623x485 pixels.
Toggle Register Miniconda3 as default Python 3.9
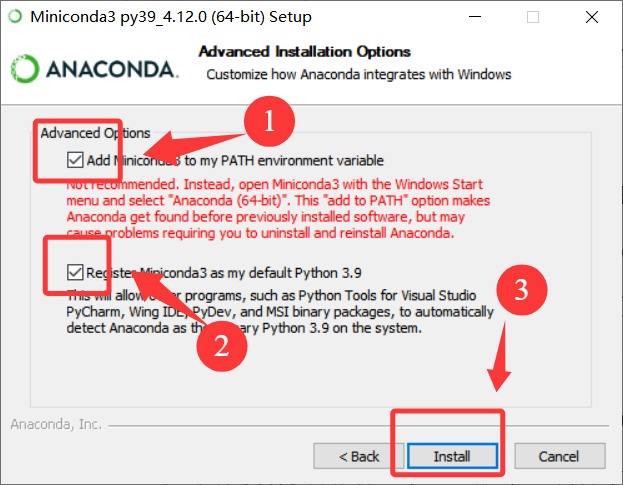click(74, 272)
